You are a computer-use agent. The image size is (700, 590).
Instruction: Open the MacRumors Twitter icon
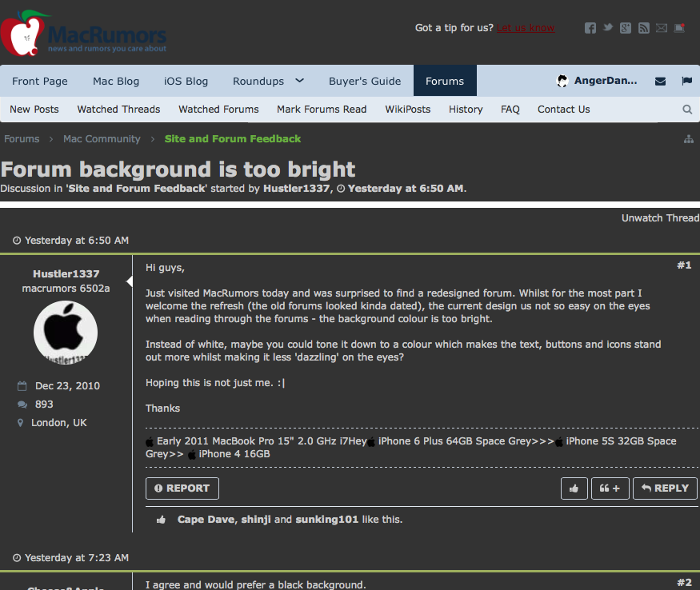(x=607, y=28)
